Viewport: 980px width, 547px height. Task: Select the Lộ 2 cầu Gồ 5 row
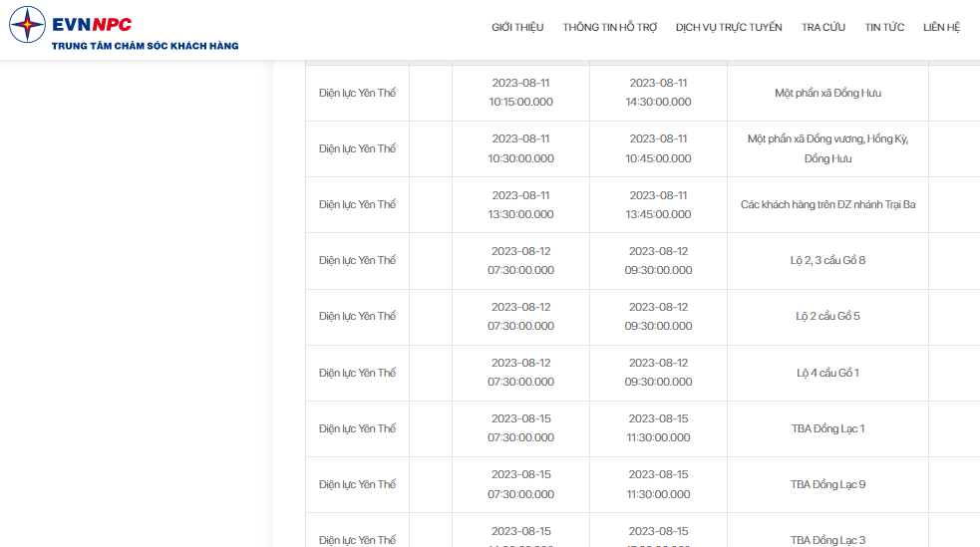(642, 317)
